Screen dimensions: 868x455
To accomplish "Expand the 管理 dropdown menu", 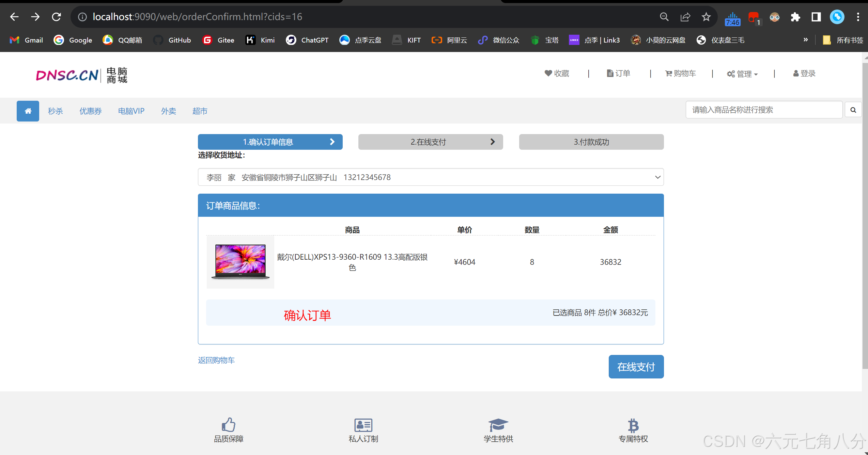I will (x=743, y=74).
